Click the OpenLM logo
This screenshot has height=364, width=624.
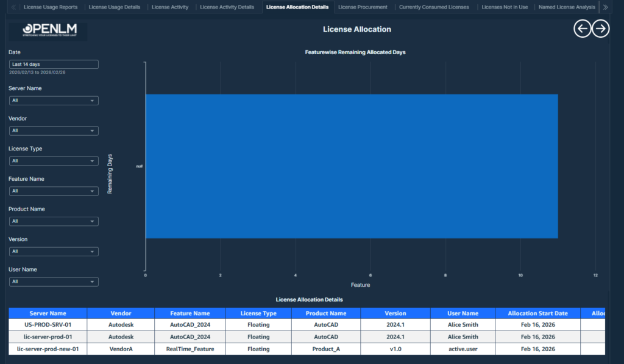click(x=48, y=31)
